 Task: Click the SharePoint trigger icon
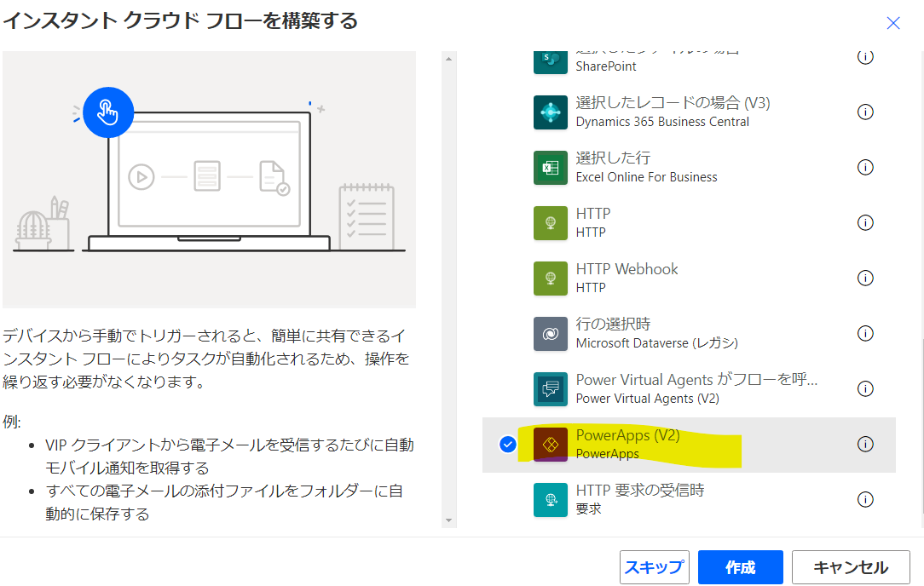[551, 61]
